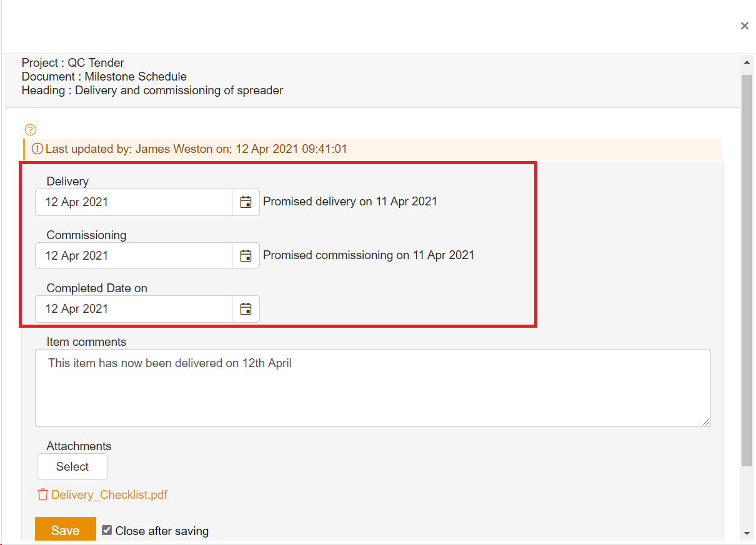This screenshot has width=756, height=545.
Task: Click the scrollbar down arrow
Action: click(x=747, y=533)
